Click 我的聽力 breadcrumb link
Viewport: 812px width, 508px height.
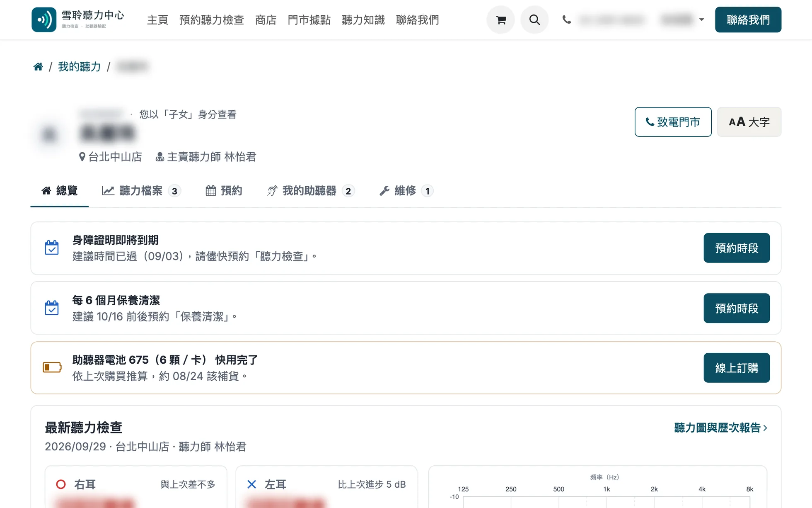click(80, 66)
